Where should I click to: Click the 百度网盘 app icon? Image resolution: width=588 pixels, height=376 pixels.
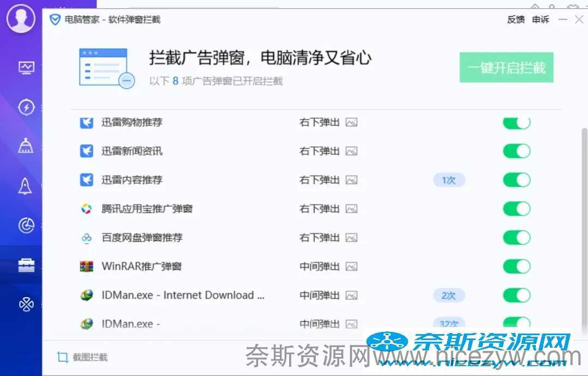tap(87, 238)
